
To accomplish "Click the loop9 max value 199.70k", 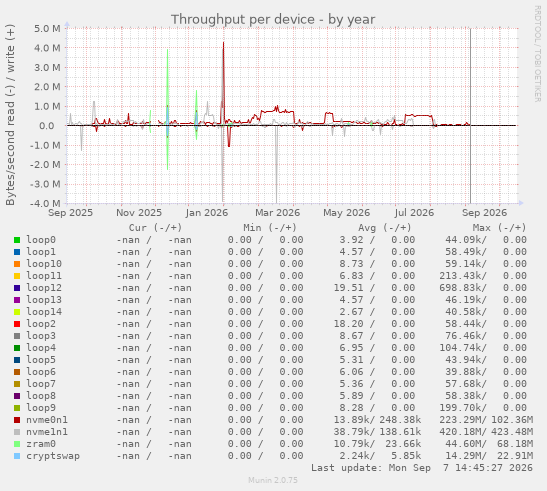I will coord(459,408).
